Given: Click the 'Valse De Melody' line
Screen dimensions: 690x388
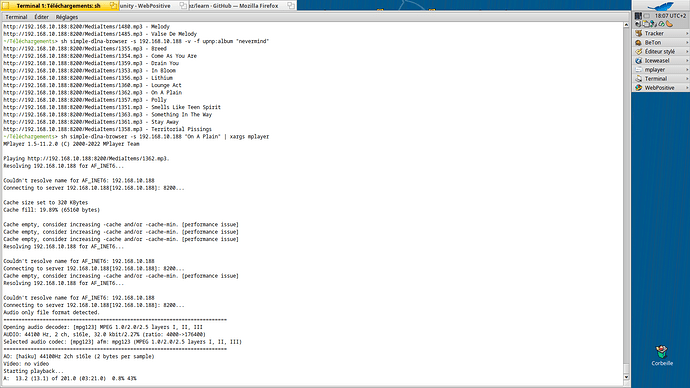Looking at the screenshot, I should click(100, 34).
